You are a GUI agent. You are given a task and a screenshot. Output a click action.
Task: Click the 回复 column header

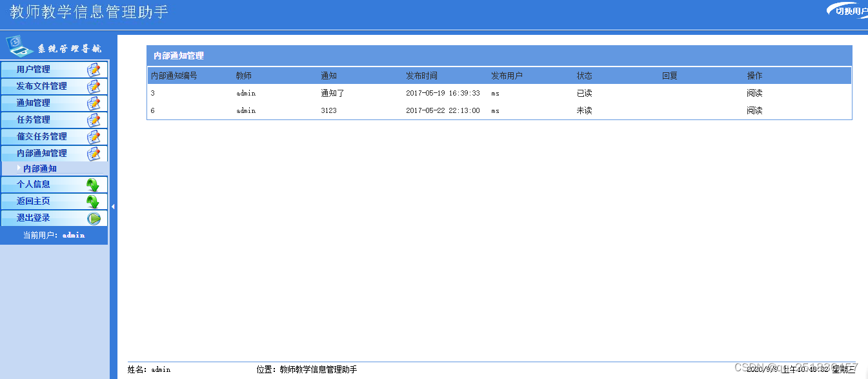coord(669,76)
